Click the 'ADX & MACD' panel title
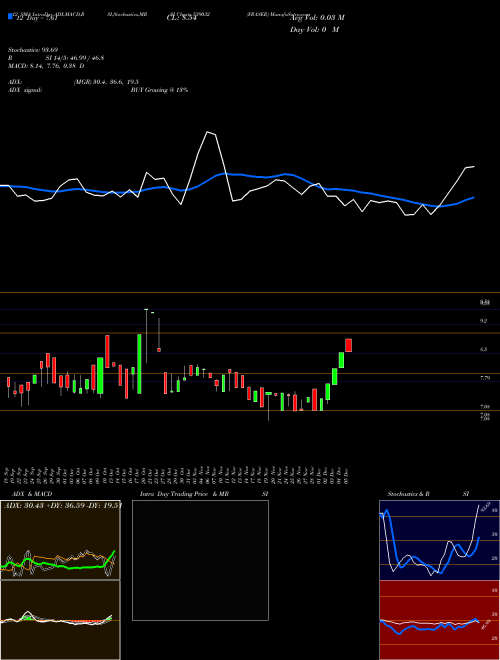500x660 pixels. point(32,494)
